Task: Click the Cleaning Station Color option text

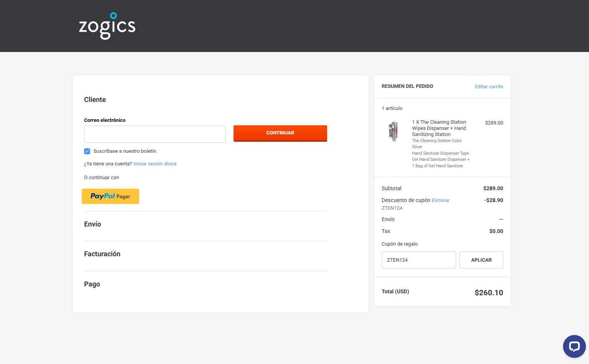Action: coord(437,141)
